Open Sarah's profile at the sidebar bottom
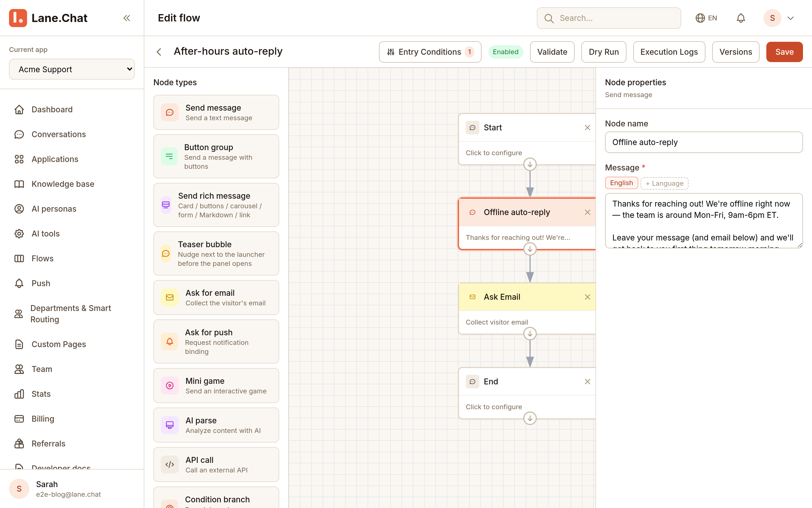 pos(72,489)
